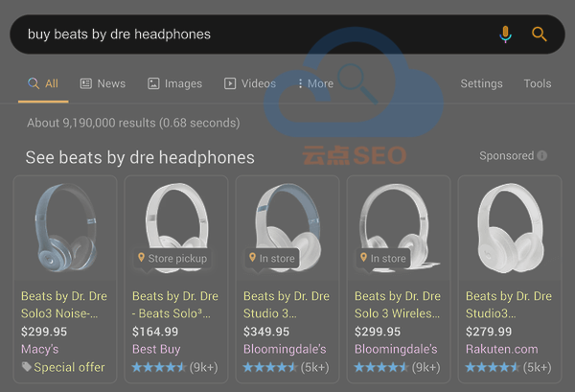This screenshot has height=392, width=575.
Task: Click In store badge on Studio 3 card
Action: [x=272, y=259]
